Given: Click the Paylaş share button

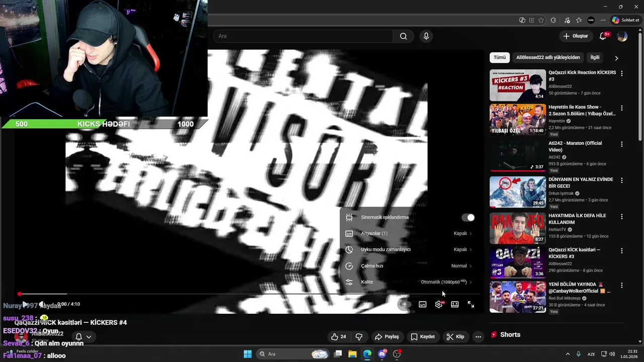Looking at the screenshot, I should point(386,337).
